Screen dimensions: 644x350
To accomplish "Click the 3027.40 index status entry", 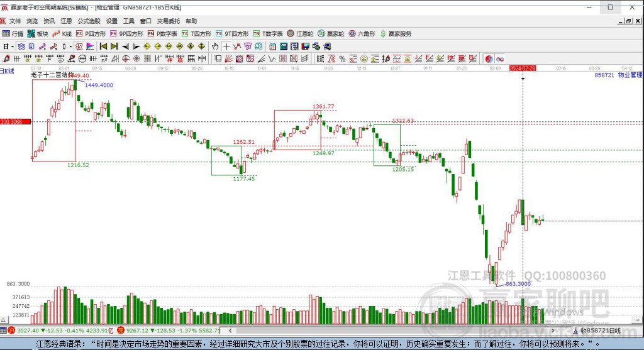I will click(61, 331).
